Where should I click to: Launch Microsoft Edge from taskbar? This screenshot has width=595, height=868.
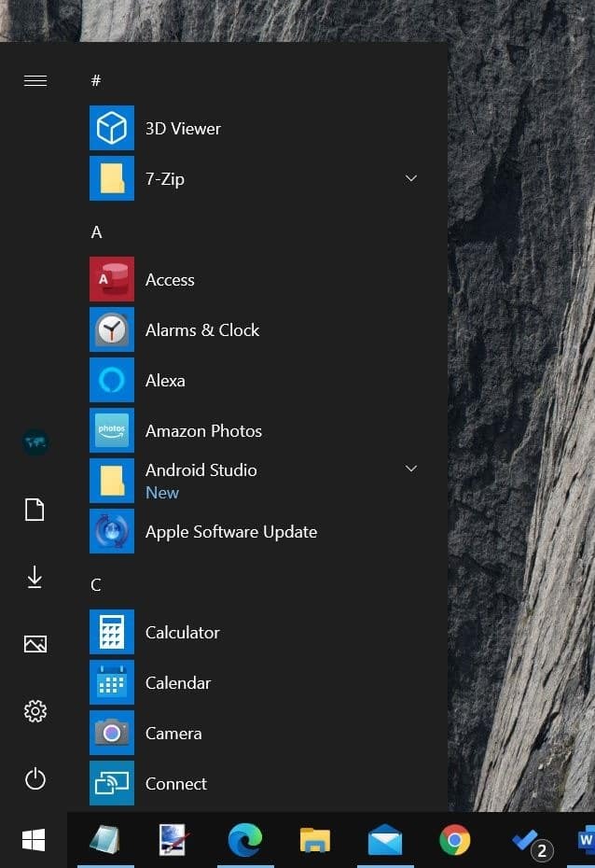245,840
